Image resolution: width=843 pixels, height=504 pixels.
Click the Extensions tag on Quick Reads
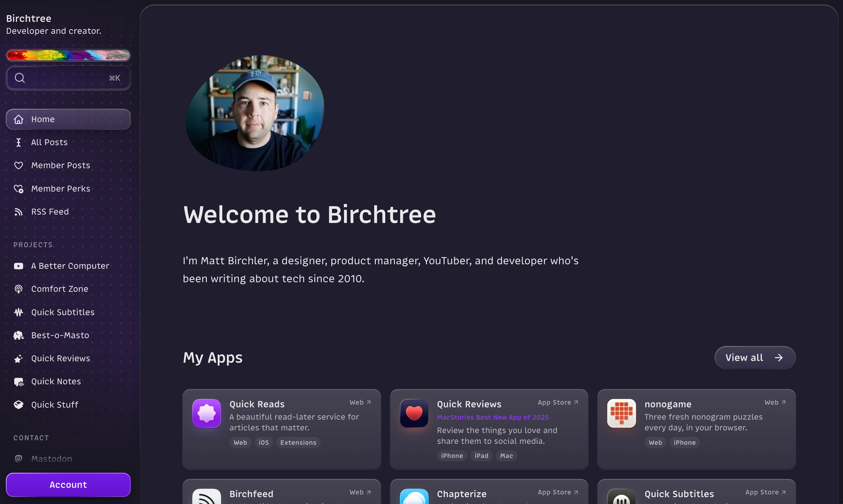[x=298, y=443]
